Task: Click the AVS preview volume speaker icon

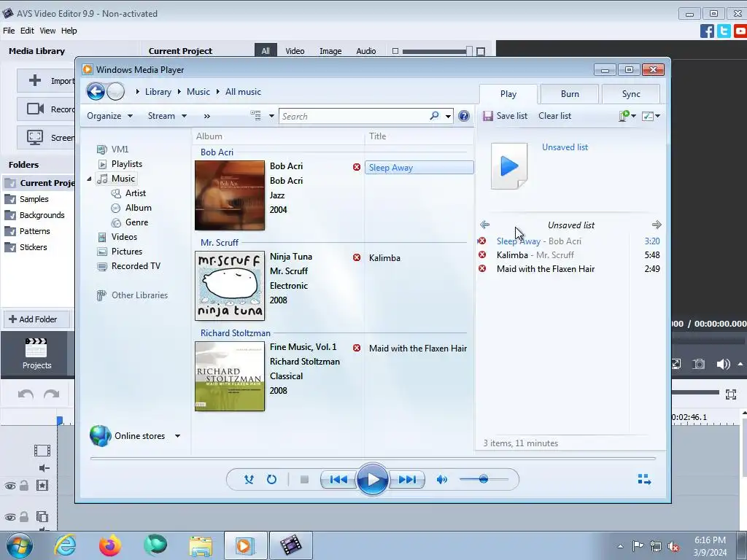Action: coord(723,365)
